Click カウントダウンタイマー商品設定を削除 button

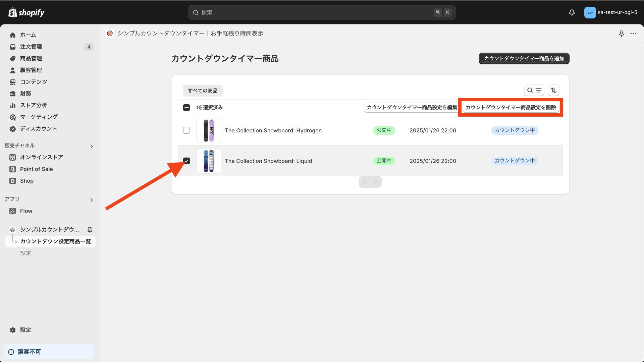511,107
